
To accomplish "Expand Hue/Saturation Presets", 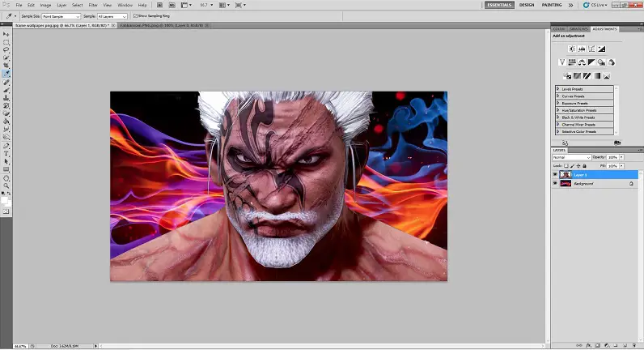I will (x=557, y=110).
